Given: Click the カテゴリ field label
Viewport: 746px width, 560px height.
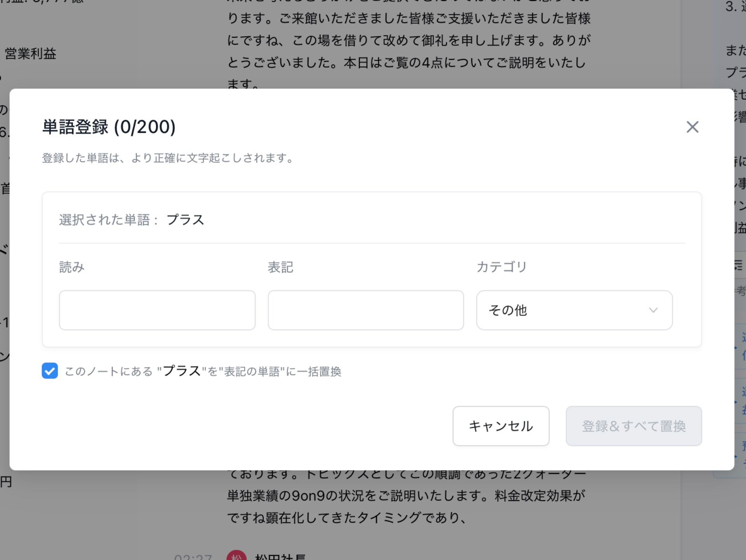Looking at the screenshot, I should [501, 267].
